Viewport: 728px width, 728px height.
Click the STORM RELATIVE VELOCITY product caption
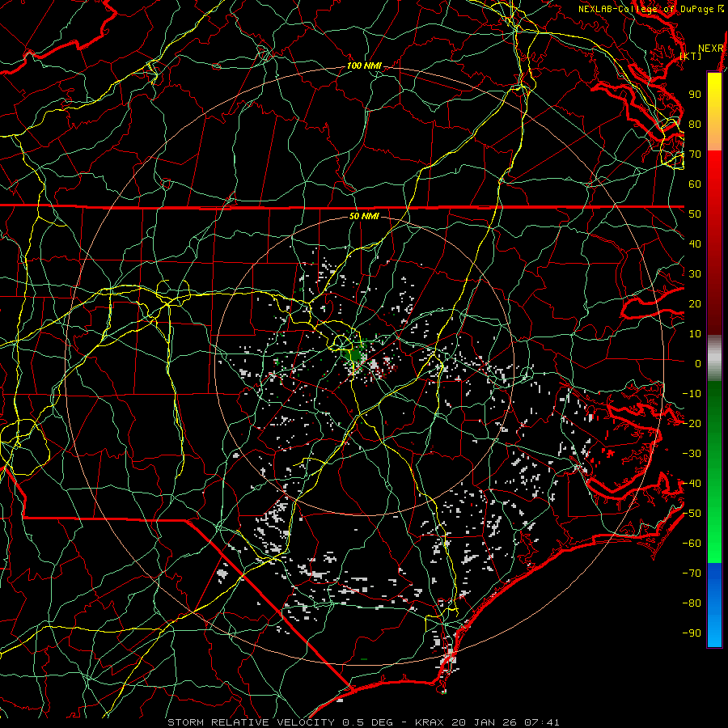[x=363, y=722]
